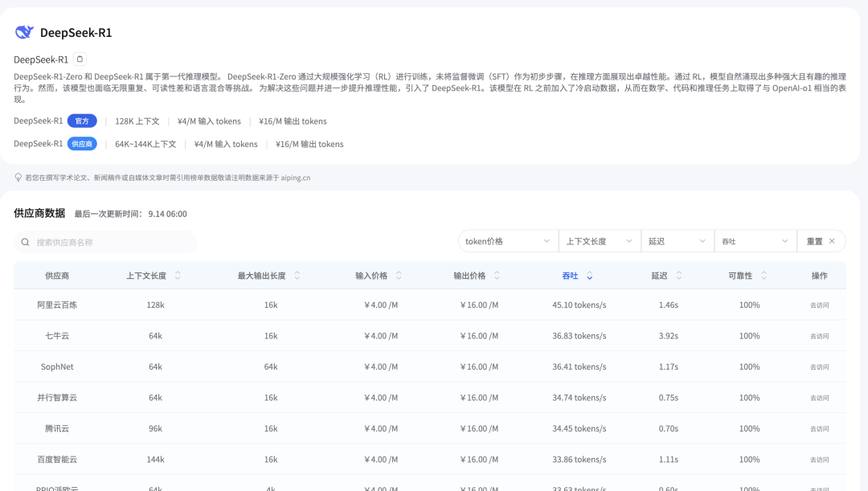Click the 供应商 column header
This screenshot has width=868, height=491.
click(57, 276)
